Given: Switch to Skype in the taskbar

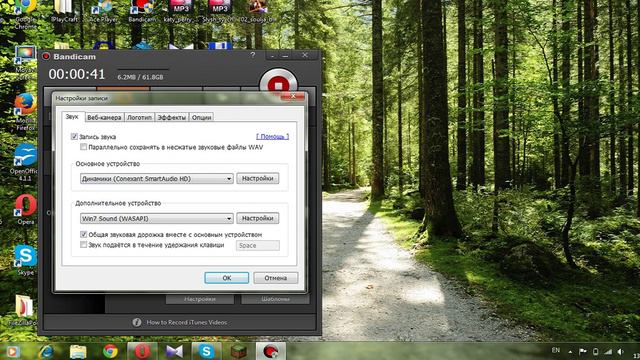Looking at the screenshot, I should (x=206, y=351).
